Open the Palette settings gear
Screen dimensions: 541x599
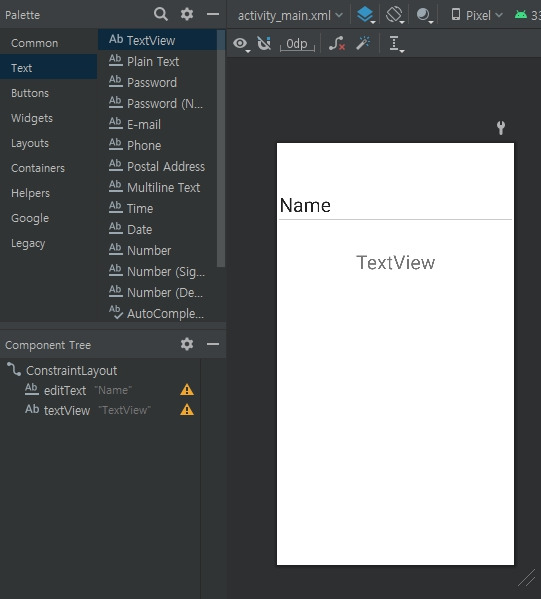187,14
